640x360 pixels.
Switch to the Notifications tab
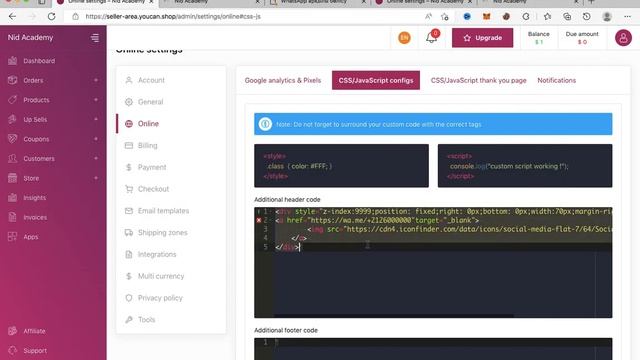[x=556, y=80]
